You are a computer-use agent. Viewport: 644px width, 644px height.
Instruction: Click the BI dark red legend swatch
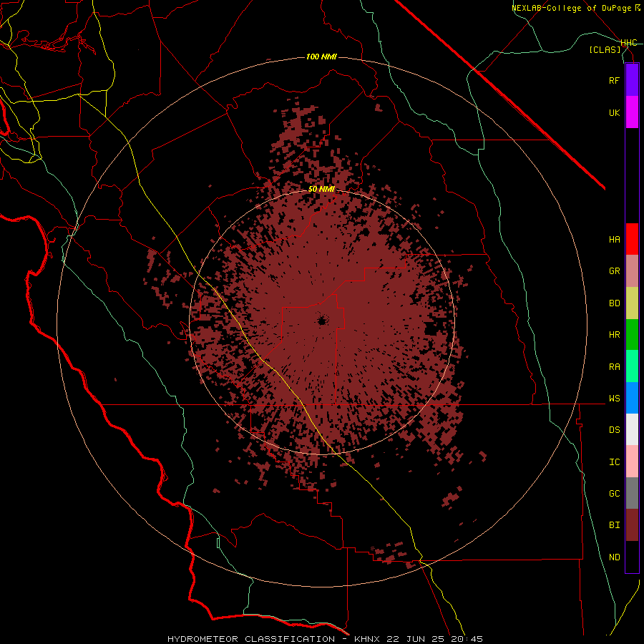(632, 525)
